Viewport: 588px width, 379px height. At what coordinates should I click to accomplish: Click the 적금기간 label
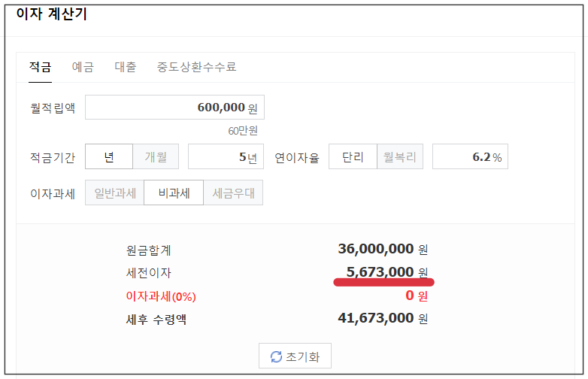(x=53, y=157)
